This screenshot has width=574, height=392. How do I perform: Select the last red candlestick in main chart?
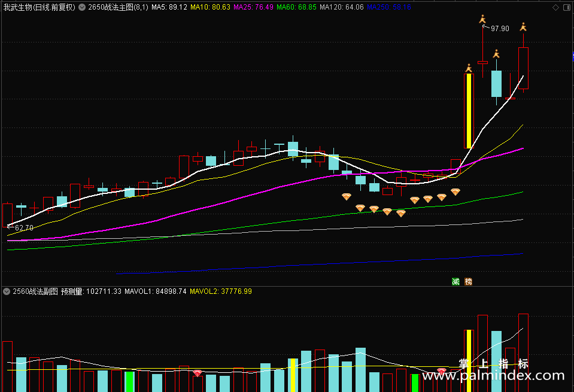(x=524, y=68)
